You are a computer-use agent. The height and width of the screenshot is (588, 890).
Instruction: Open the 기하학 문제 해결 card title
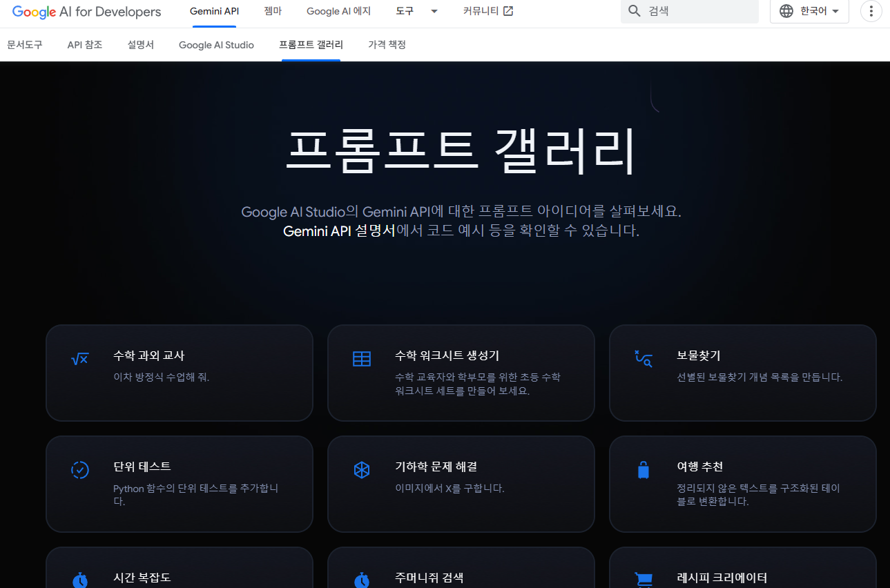click(436, 467)
